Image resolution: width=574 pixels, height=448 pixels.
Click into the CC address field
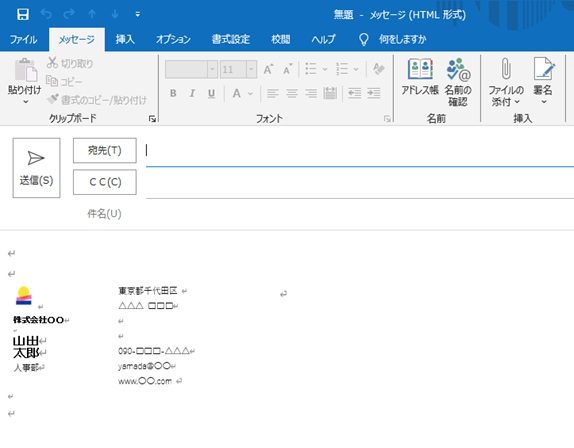(360, 182)
